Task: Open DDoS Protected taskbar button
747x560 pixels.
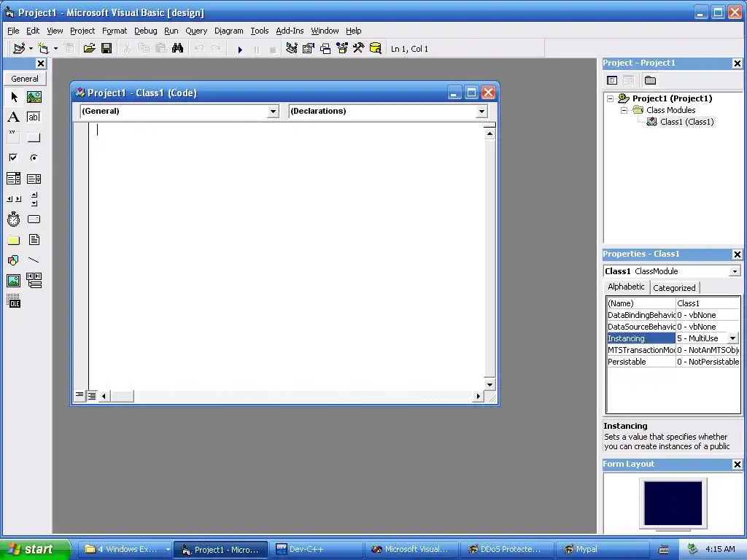Action: click(506, 549)
